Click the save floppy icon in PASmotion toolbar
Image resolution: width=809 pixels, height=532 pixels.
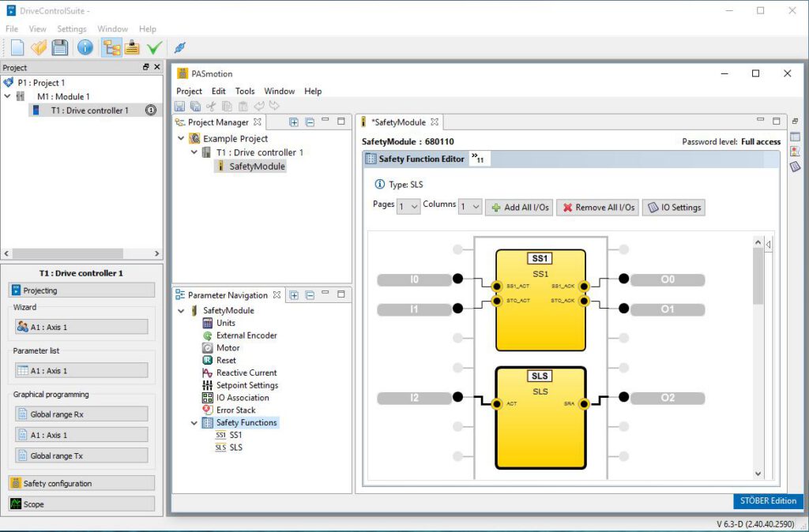(x=179, y=107)
